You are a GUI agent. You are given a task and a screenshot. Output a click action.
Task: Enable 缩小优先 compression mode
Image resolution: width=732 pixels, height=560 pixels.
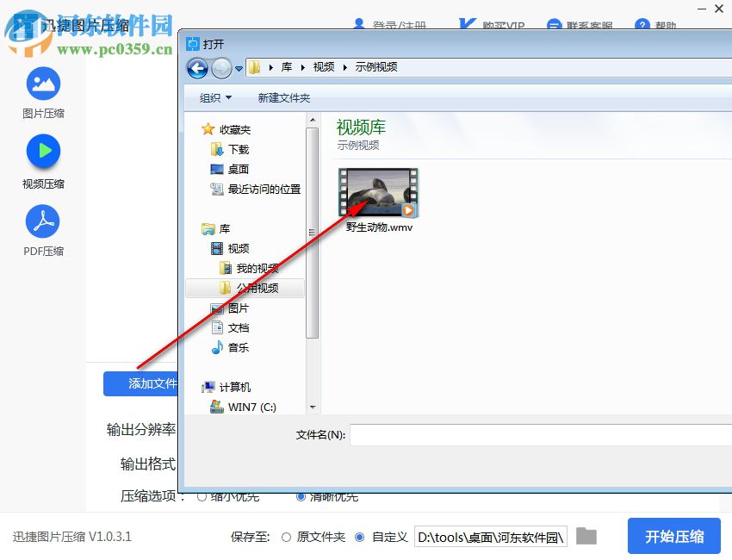tap(203, 496)
